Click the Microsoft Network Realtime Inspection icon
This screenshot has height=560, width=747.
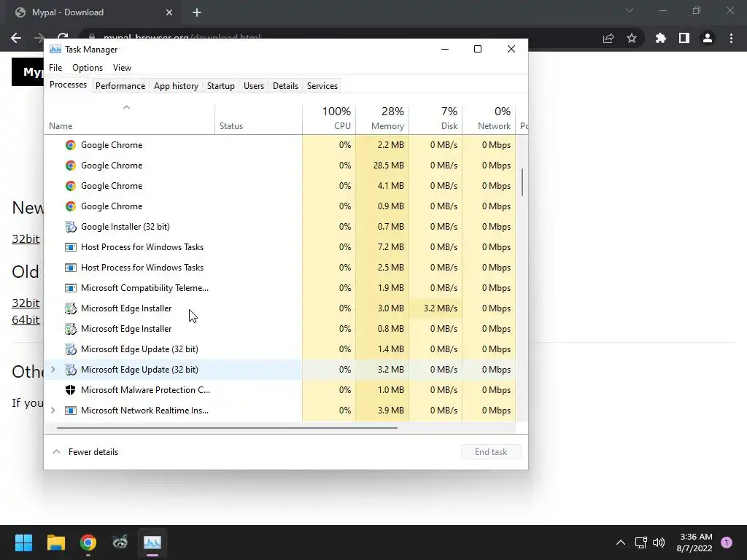pyautogui.click(x=71, y=411)
